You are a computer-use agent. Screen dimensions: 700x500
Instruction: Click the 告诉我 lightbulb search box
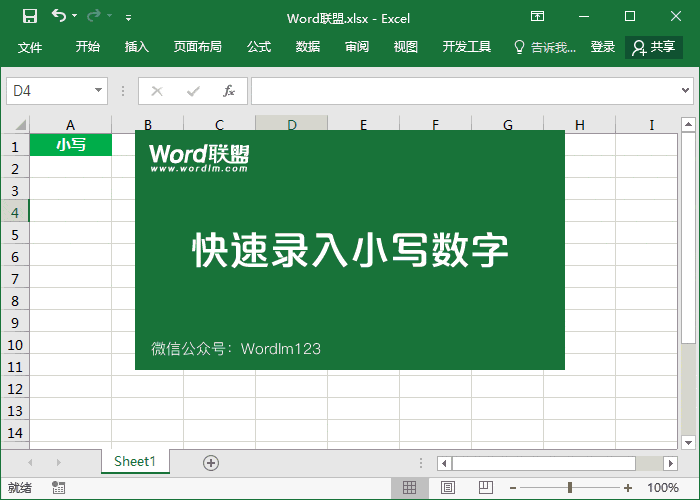[x=545, y=47]
